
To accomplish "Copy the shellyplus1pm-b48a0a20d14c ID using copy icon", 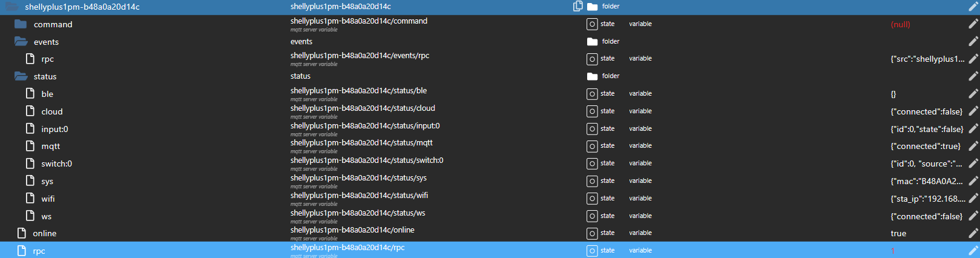I will coord(578,6).
